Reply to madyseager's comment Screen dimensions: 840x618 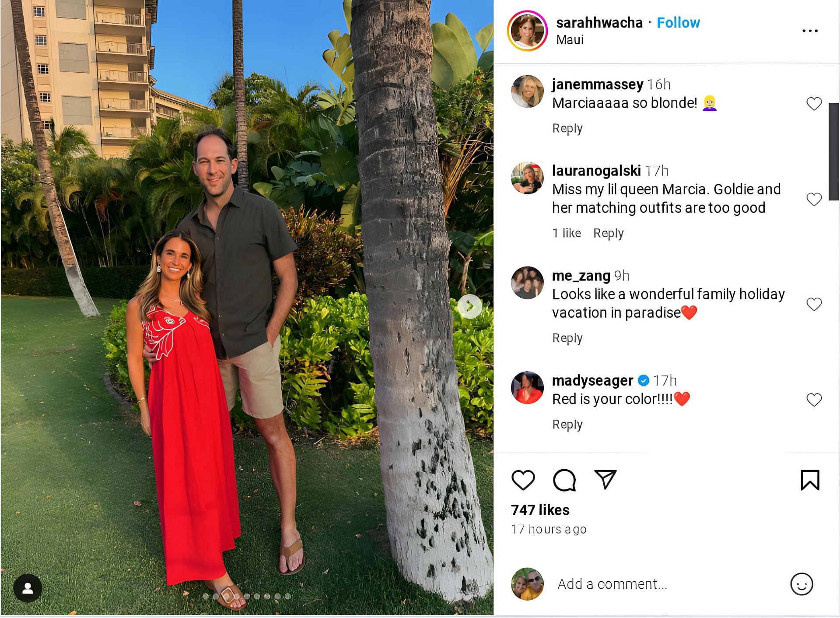[x=567, y=424]
